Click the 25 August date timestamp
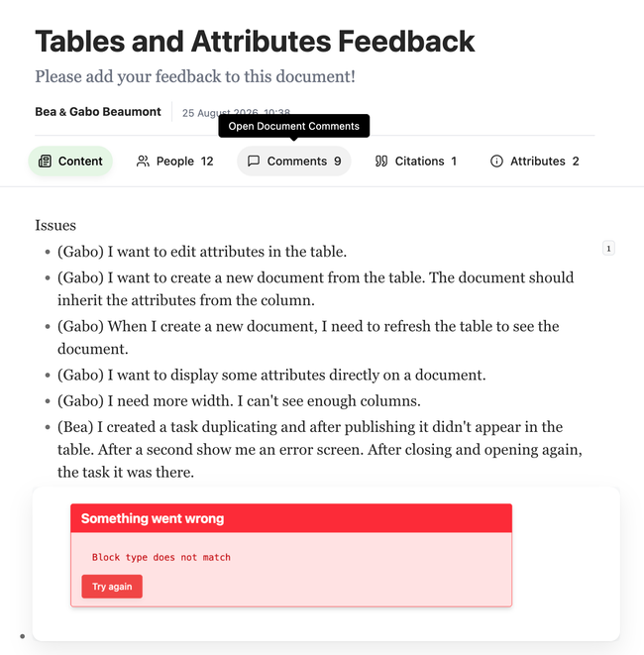 pos(236,113)
